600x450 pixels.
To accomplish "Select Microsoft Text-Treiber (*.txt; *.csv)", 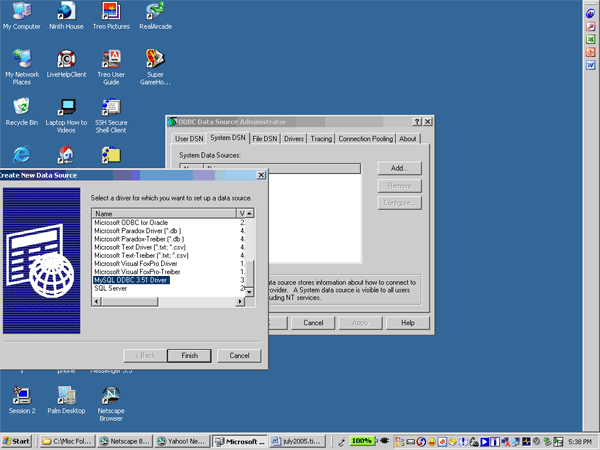I will point(142,255).
